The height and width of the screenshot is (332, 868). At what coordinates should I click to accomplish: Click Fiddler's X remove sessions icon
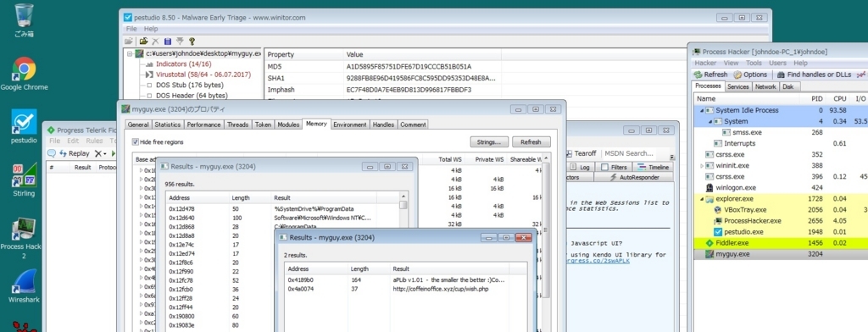tap(98, 153)
